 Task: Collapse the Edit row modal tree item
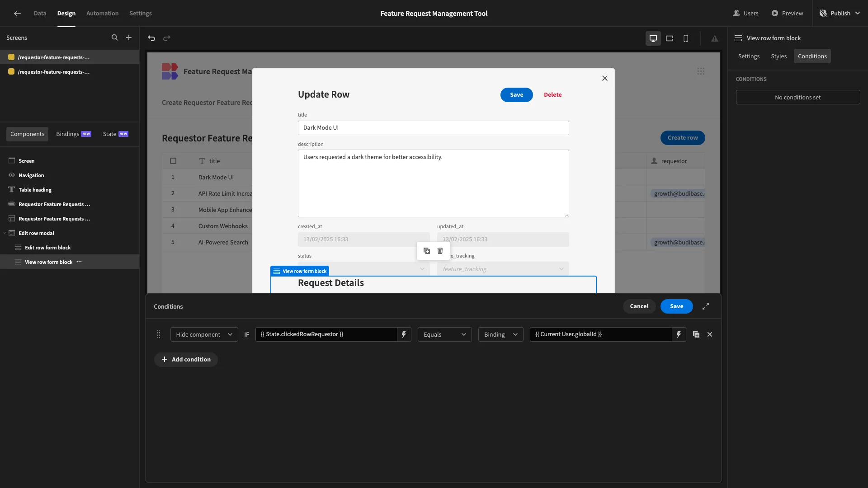5,233
